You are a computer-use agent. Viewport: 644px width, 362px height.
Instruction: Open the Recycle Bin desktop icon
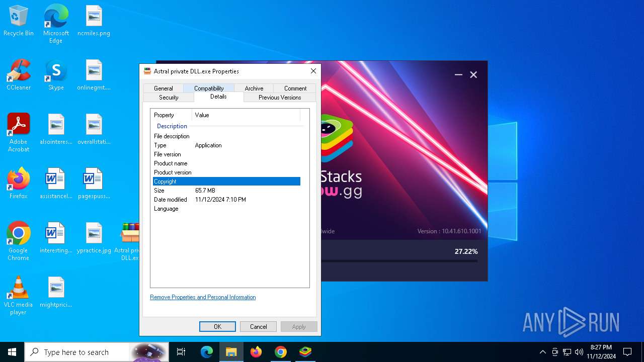tap(19, 21)
